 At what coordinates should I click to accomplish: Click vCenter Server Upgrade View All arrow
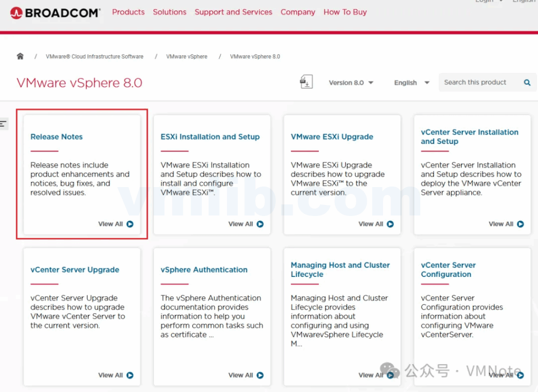[x=130, y=375]
